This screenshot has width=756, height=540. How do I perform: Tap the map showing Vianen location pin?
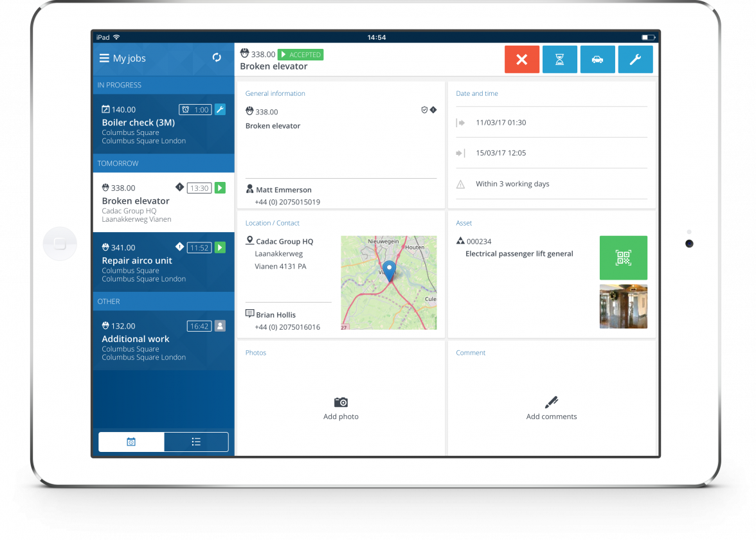[x=388, y=283]
